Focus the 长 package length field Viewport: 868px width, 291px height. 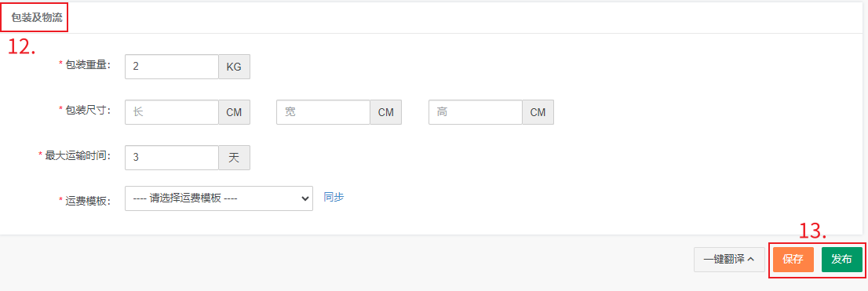172,112
